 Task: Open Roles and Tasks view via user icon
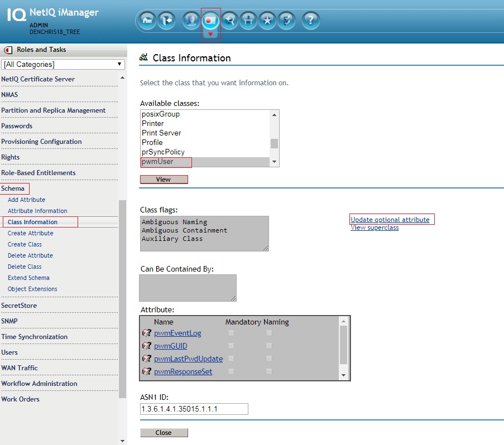[x=191, y=21]
